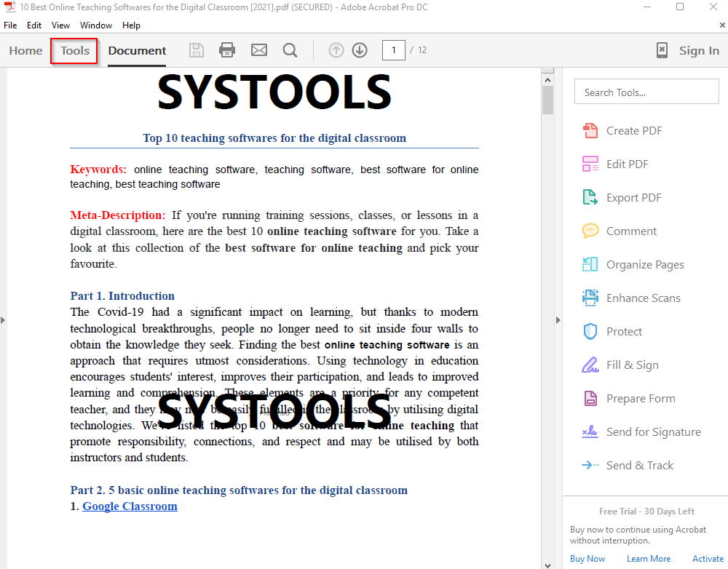Click the Search Tools input field
Image resolution: width=728 pixels, height=569 pixels.
[646, 92]
